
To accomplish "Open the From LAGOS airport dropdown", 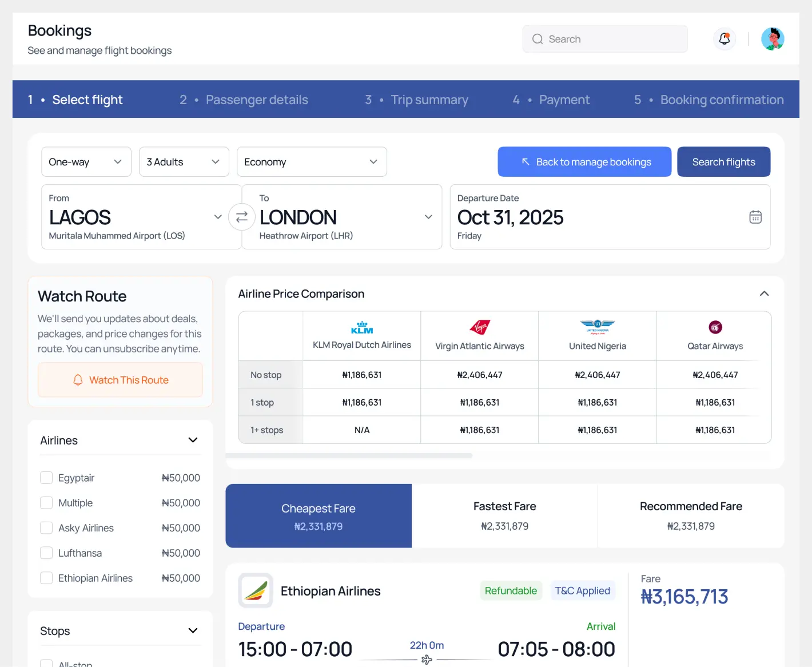I will [x=142, y=217].
